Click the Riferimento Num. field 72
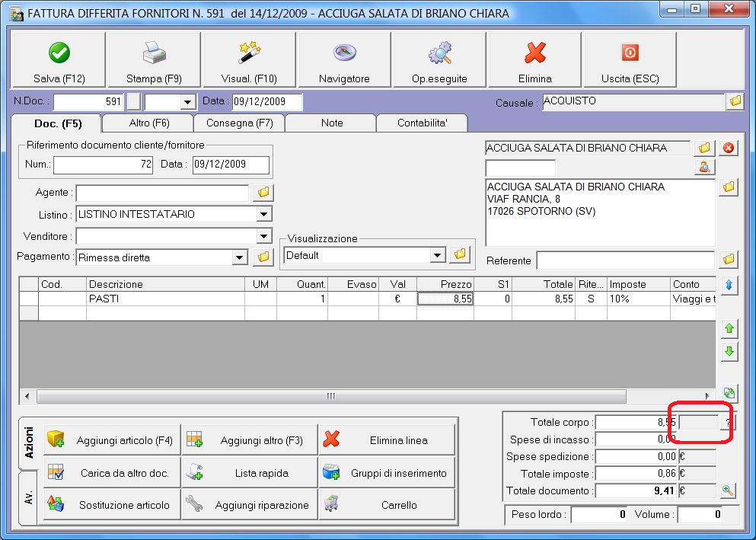 click(104, 165)
